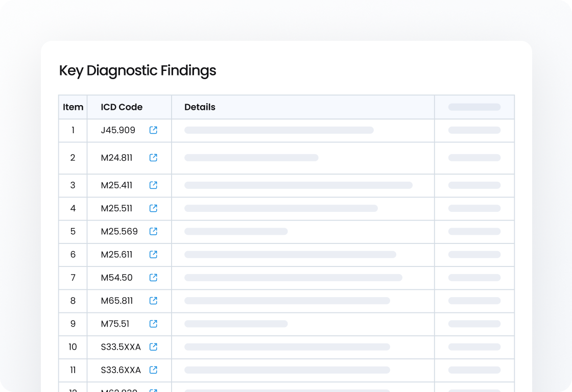Click the "Item" column header
Screen dimensions: 572x392
73,107
